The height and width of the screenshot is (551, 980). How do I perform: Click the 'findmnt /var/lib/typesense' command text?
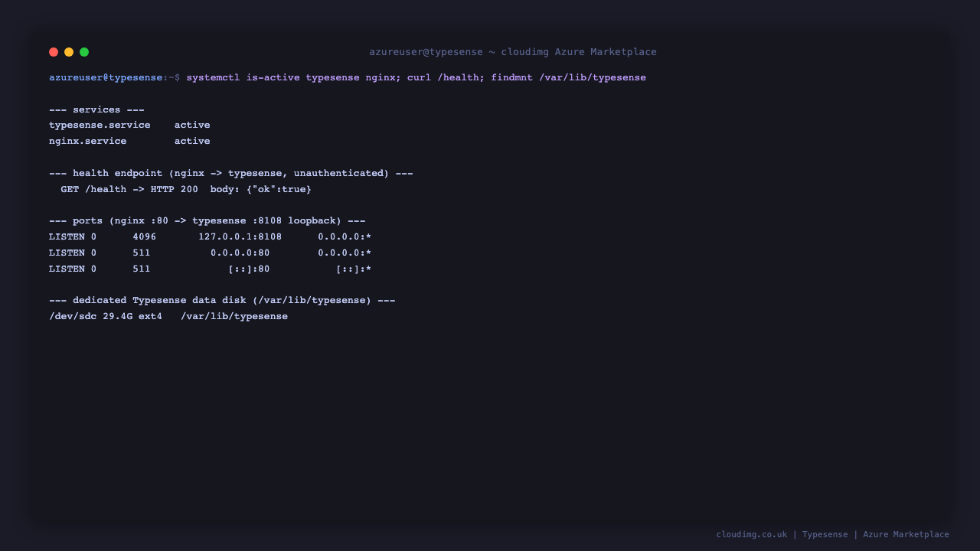click(x=569, y=78)
